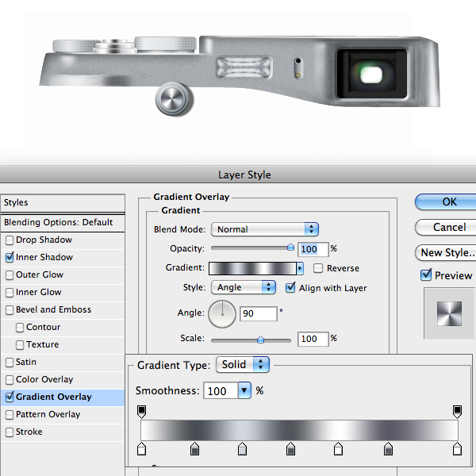Open the Inner Shadow settings label
This screenshot has height=476, width=476.
44,257
